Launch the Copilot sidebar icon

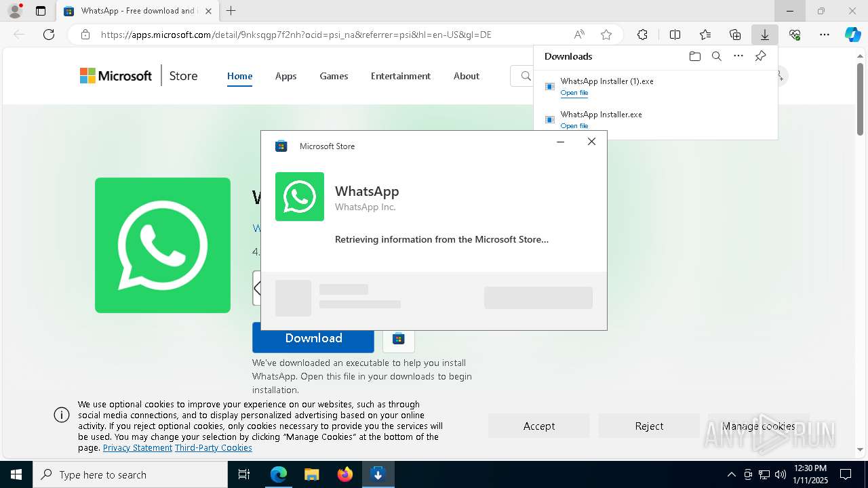852,35
